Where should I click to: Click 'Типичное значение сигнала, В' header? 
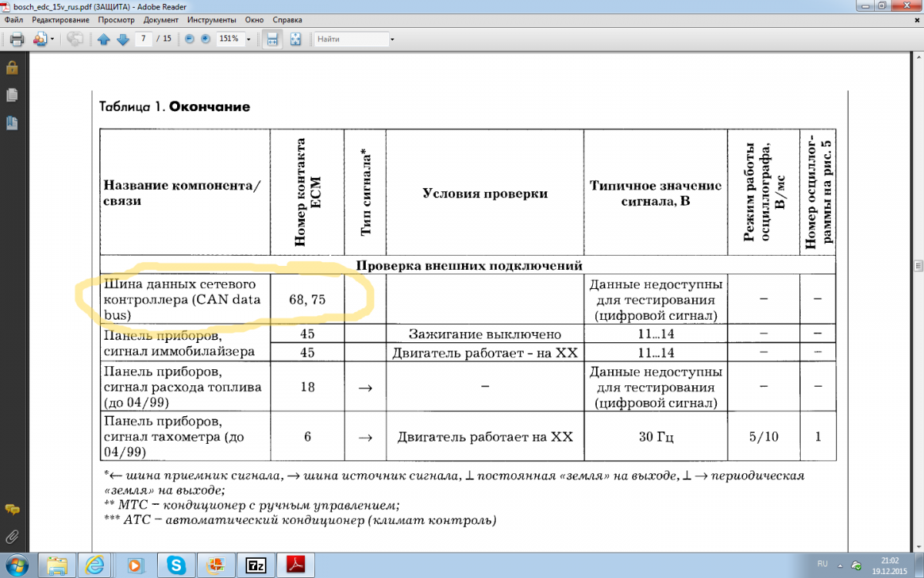tap(655, 193)
